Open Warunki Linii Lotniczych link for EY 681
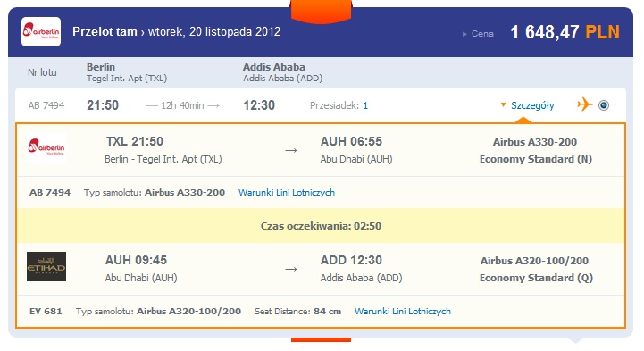Viewport: 644px width, 351px height. [403, 311]
